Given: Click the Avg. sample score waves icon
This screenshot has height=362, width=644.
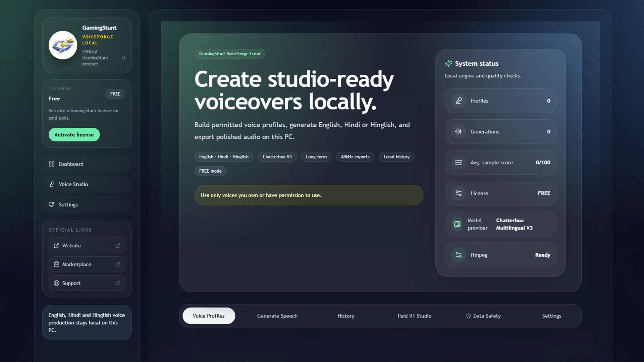Looking at the screenshot, I should [x=459, y=163].
